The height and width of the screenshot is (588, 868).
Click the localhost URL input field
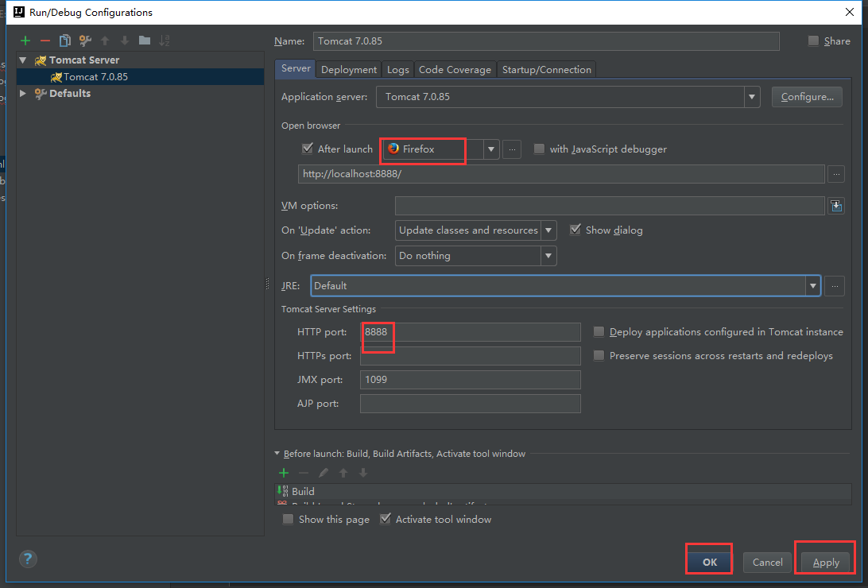[x=561, y=174]
